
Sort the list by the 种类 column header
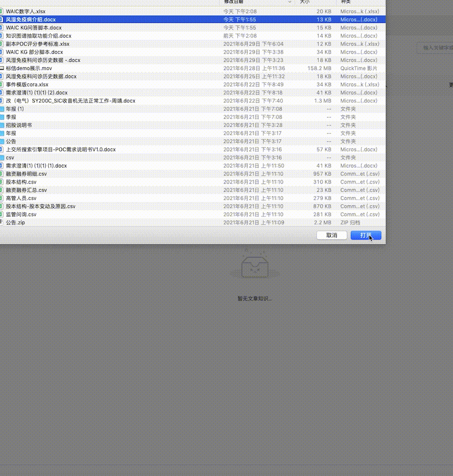tap(346, 2)
